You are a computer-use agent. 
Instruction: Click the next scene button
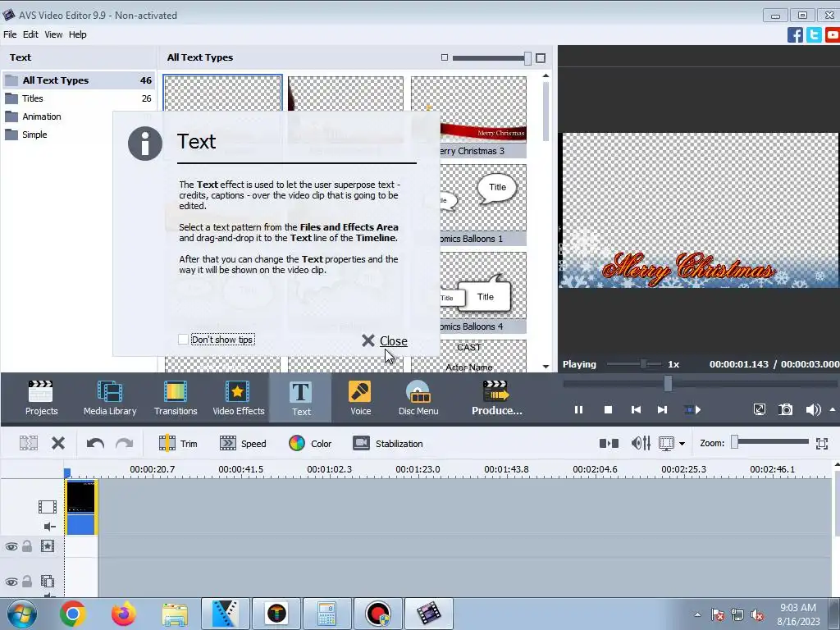point(692,410)
